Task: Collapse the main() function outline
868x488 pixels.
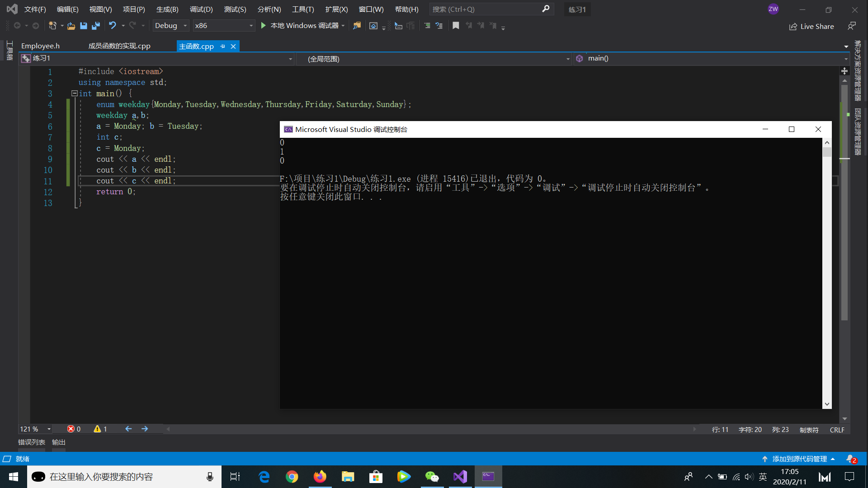Action: (x=74, y=93)
